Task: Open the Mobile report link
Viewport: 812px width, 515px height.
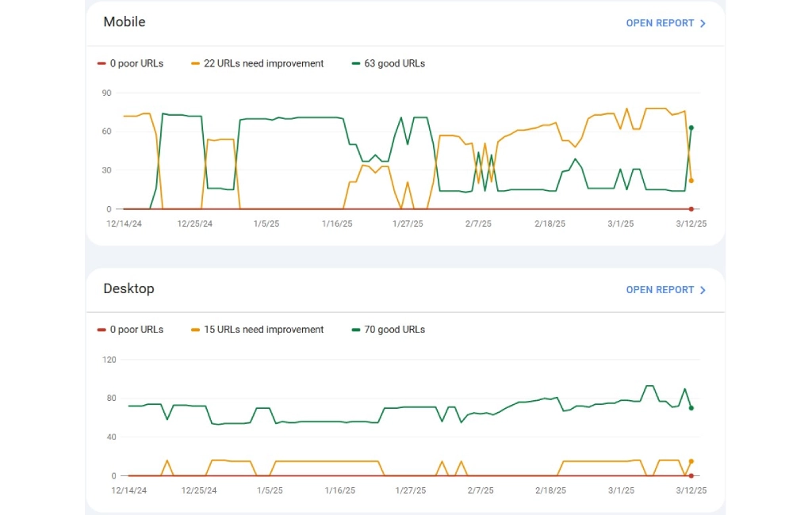Action: [x=659, y=23]
